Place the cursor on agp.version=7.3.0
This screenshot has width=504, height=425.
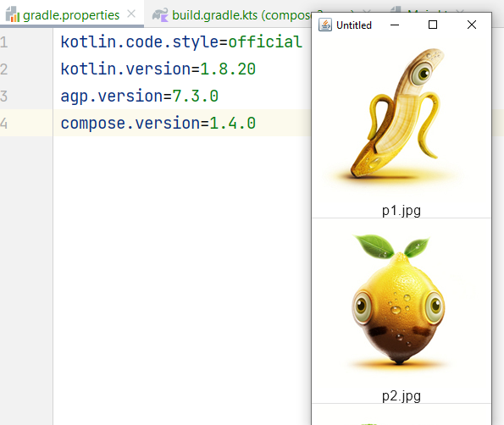[x=140, y=96]
